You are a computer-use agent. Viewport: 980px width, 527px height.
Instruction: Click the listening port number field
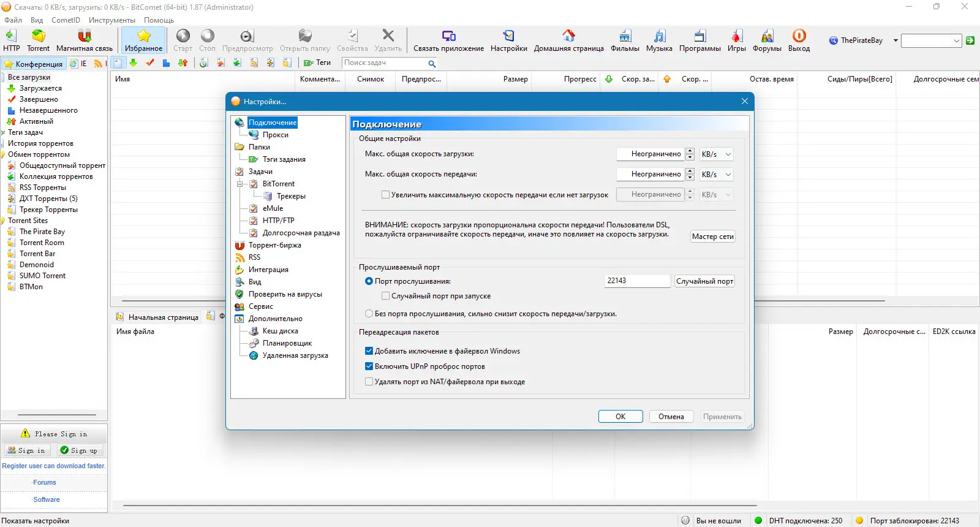coord(637,281)
